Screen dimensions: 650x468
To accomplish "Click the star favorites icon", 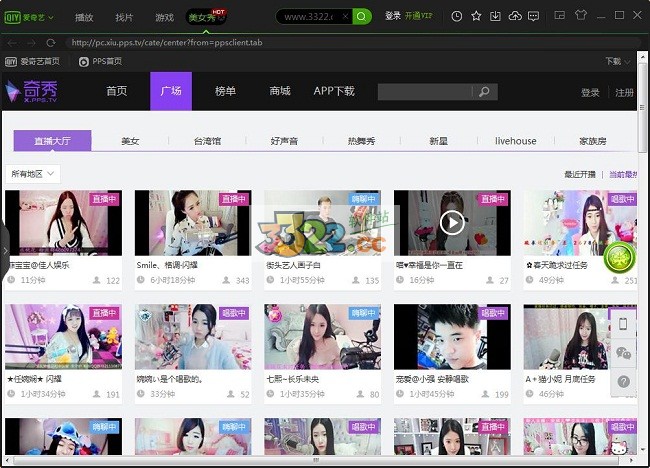I will click(x=476, y=16).
